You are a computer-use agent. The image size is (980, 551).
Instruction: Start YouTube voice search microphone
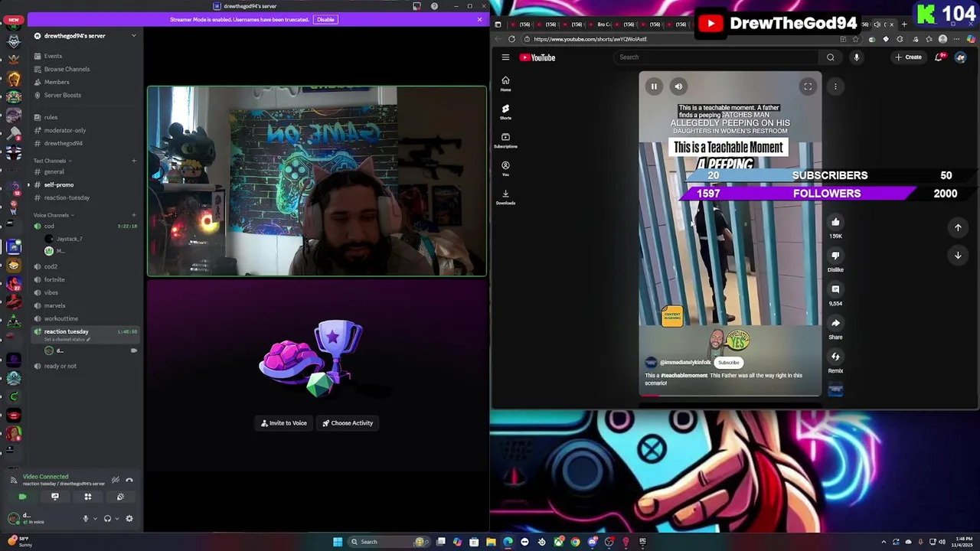point(856,57)
